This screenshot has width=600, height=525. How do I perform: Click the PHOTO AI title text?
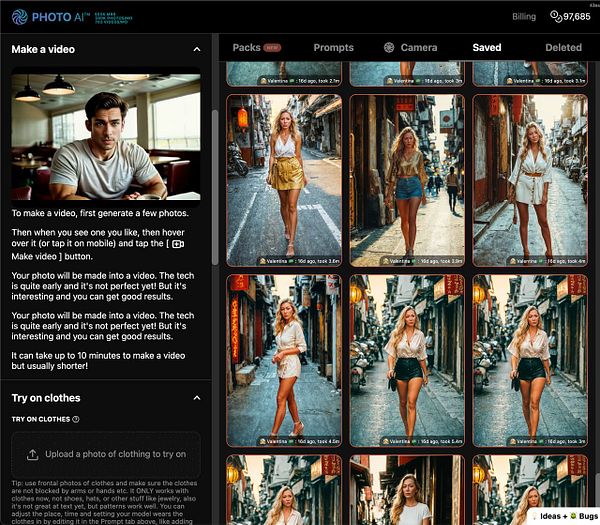pos(61,17)
